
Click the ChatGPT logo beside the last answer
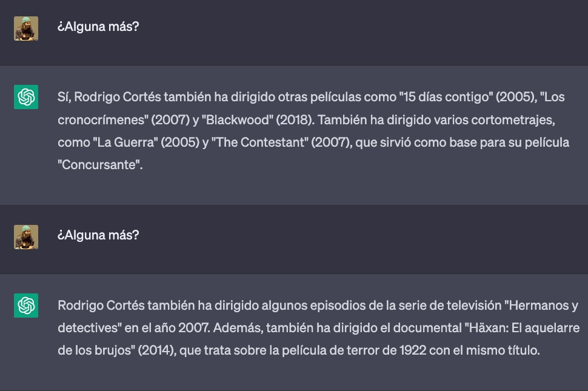click(26, 306)
